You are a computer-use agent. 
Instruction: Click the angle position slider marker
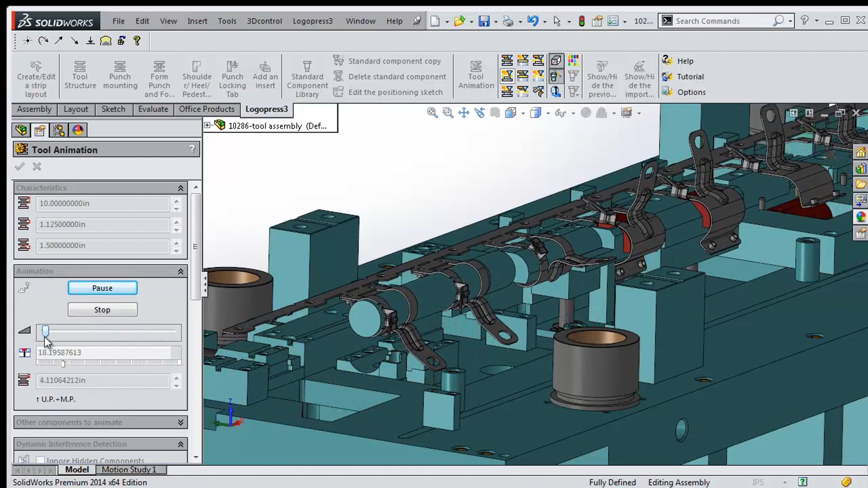(x=63, y=364)
